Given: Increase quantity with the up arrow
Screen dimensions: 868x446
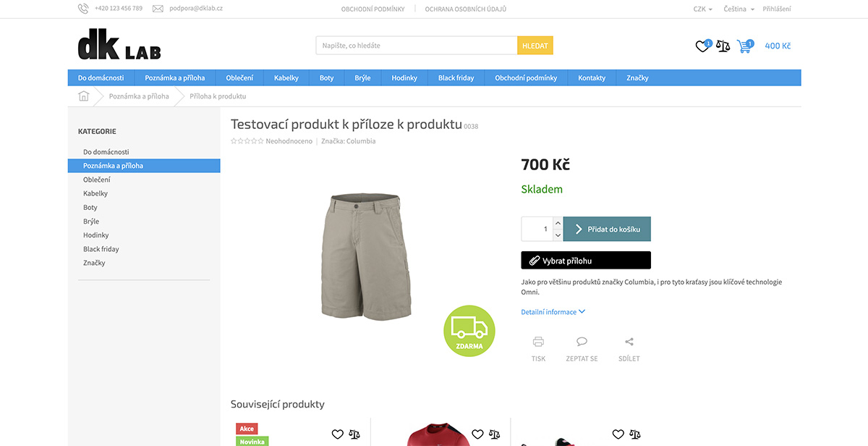Looking at the screenshot, I should click(x=558, y=223).
